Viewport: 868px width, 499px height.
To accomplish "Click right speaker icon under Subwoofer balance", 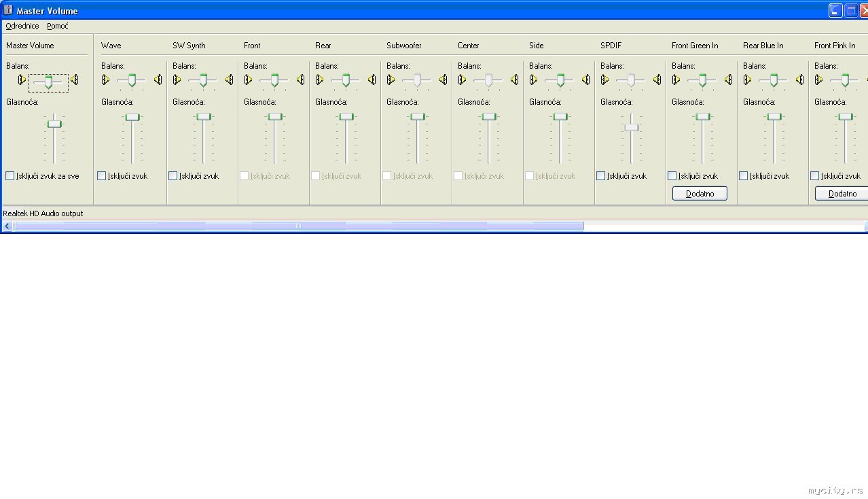I will click(444, 80).
